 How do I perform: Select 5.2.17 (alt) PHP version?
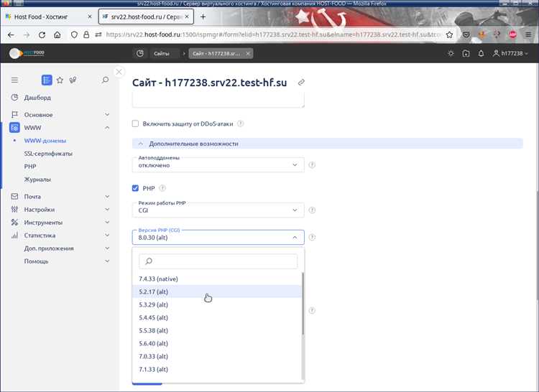pyautogui.click(x=217, y=291)
